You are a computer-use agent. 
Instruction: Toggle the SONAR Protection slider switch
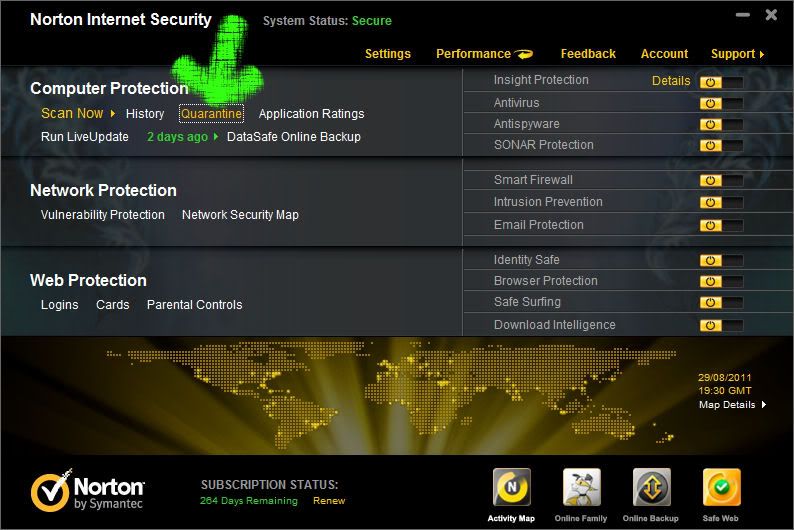(x=721, y=145)
